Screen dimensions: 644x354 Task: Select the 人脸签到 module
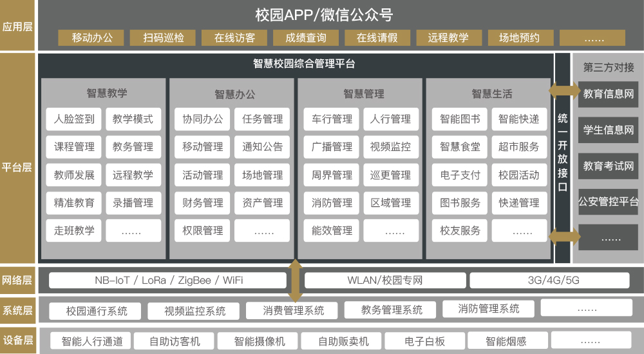tap(73, 119)
